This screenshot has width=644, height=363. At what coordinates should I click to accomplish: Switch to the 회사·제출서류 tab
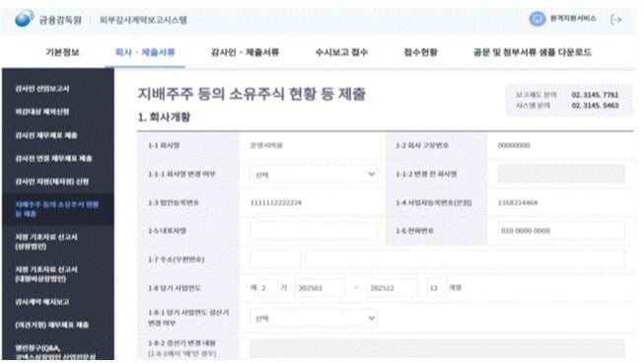point(145,52)
